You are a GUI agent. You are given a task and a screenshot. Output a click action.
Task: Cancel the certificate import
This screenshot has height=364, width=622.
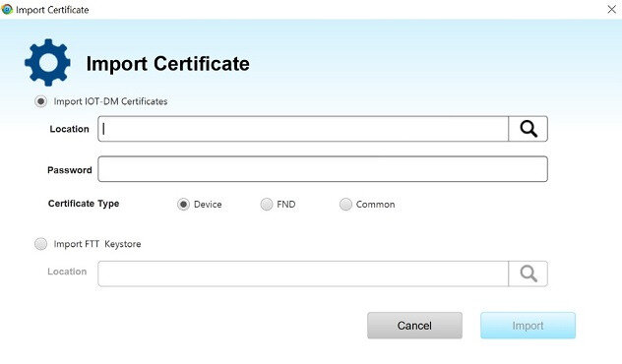point(414,326)
